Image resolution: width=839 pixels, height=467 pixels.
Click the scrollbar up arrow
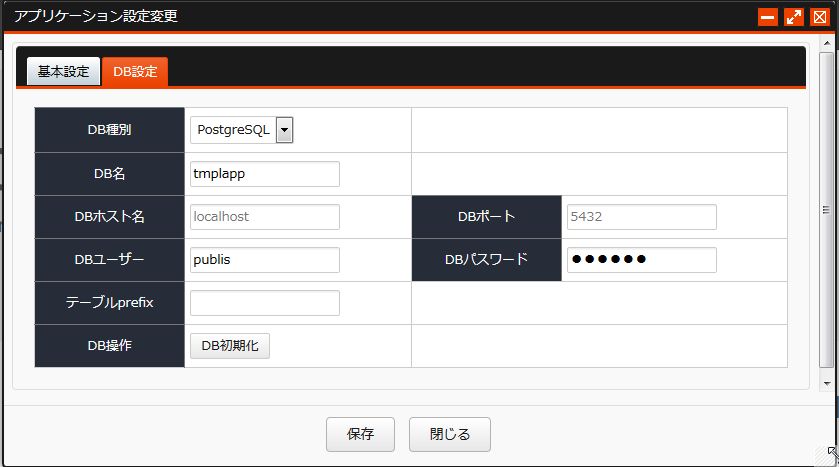coord(827,43)
